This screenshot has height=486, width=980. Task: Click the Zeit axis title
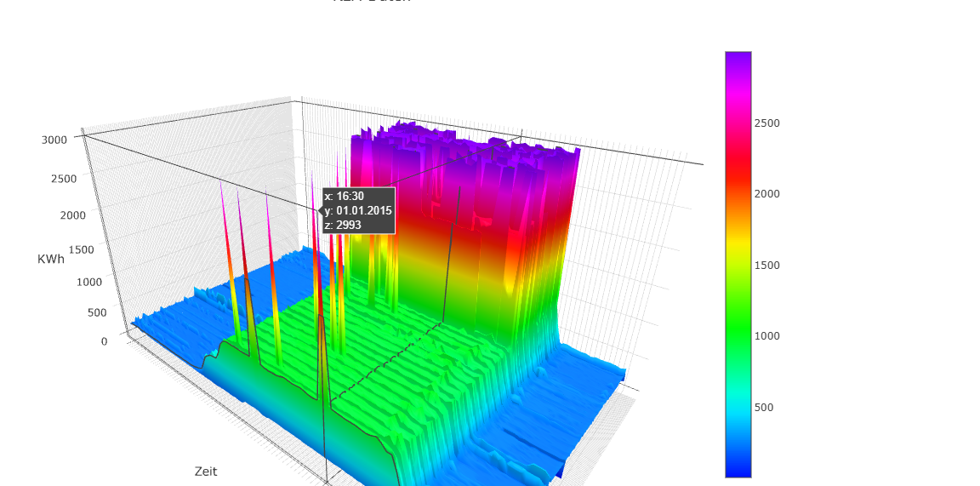(x=206, y=472)
